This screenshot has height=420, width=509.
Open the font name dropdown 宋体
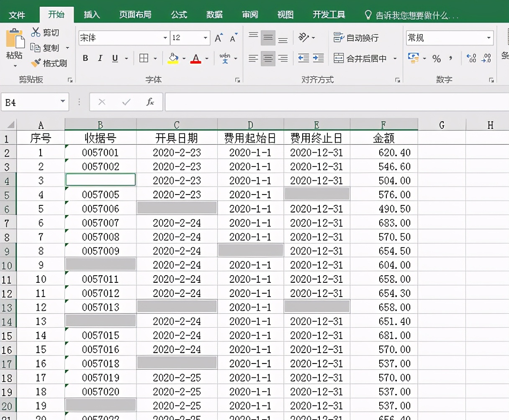tap(165, 38)
